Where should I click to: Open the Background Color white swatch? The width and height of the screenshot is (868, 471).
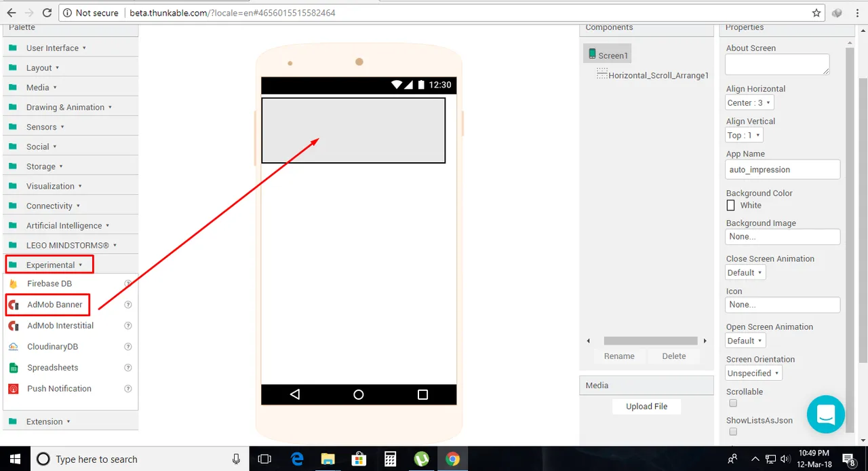tap(730, 205)
